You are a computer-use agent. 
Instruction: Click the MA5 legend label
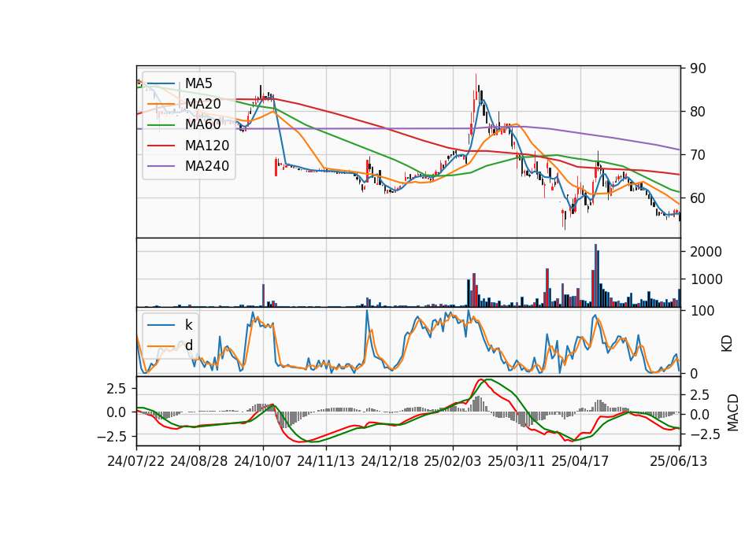(x=198, y=83)
